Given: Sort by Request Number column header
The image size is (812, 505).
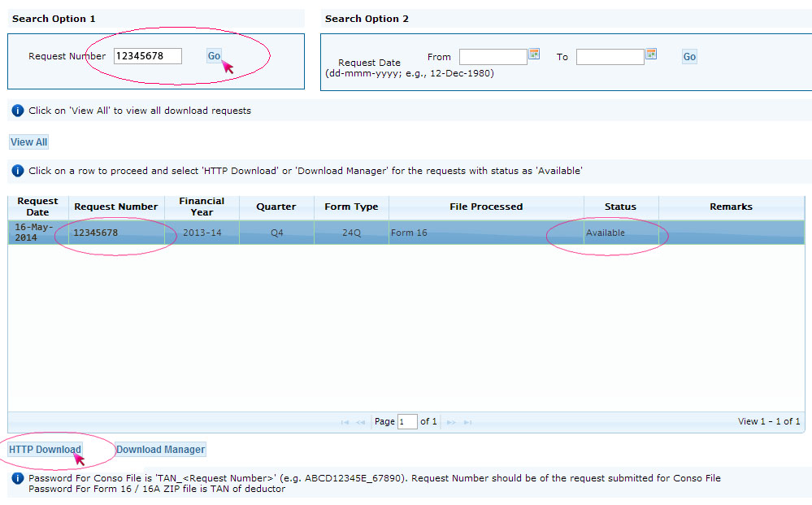Looking at the screenshot, I should pyautogui.click(x=116, y=207).
